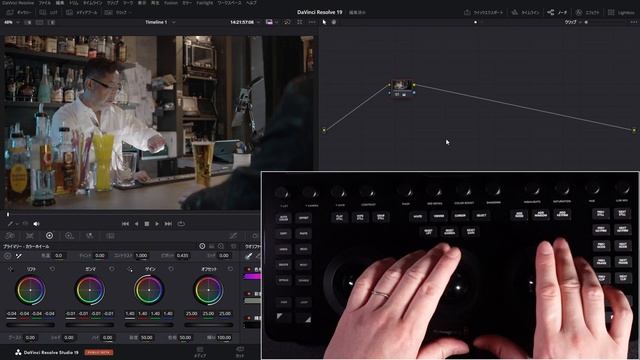Click the Saturation 50.00 value field

click(147, 338)
